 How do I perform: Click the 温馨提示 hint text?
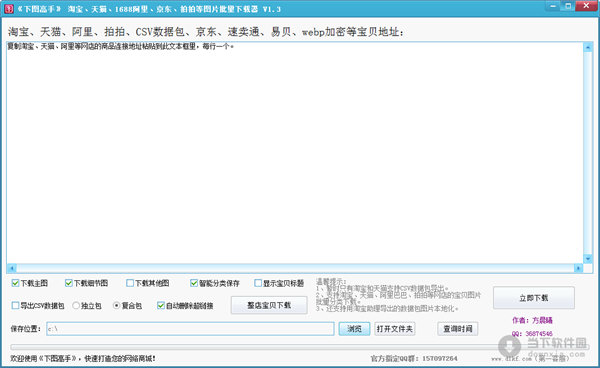(x=398, y=295)
